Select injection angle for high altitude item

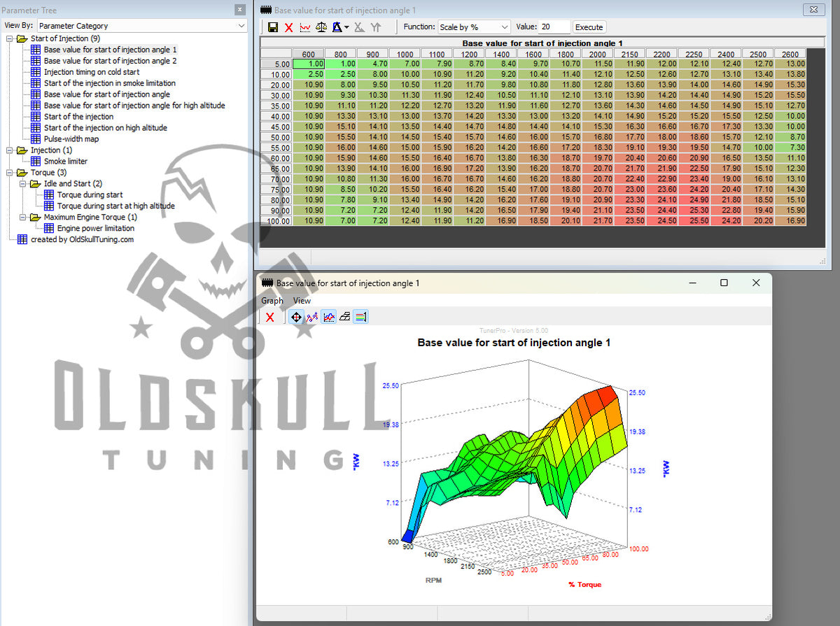coord(134,106)
